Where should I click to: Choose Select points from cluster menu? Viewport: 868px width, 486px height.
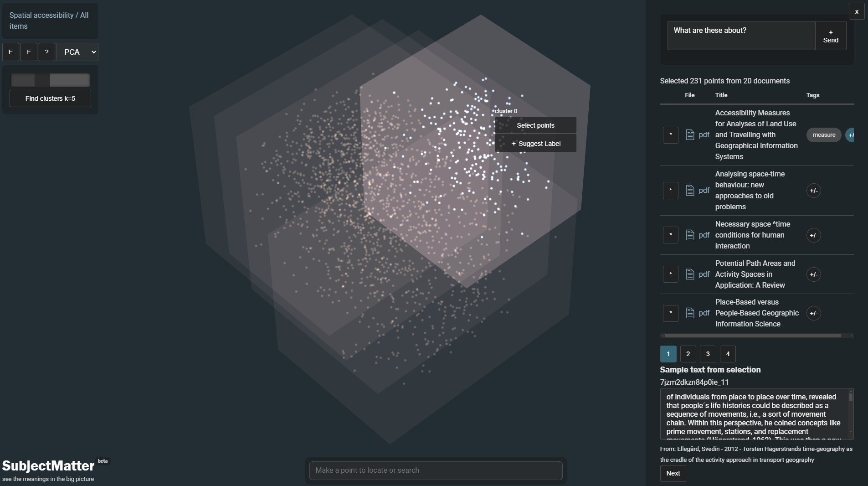pyautogui.click(x=535, y=125)
